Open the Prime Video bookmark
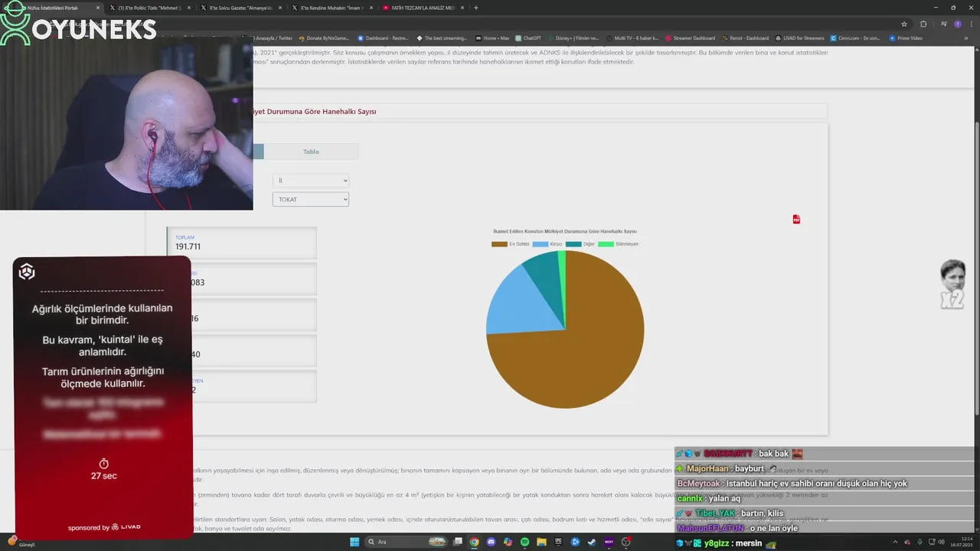Image resolution: width=980 pixels, height=551 pixels. click(x=906, y=37)
